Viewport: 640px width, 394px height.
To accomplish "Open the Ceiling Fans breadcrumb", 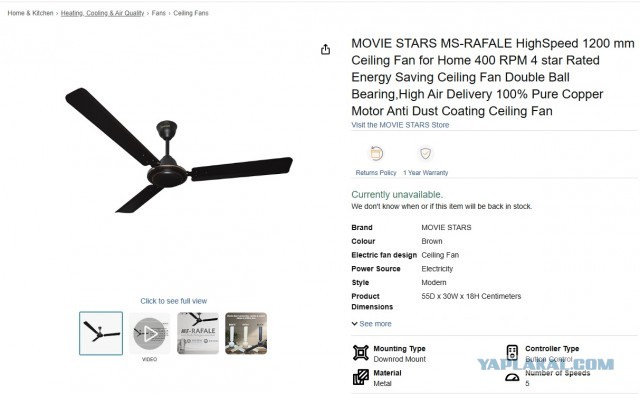I will click(191, 13).
